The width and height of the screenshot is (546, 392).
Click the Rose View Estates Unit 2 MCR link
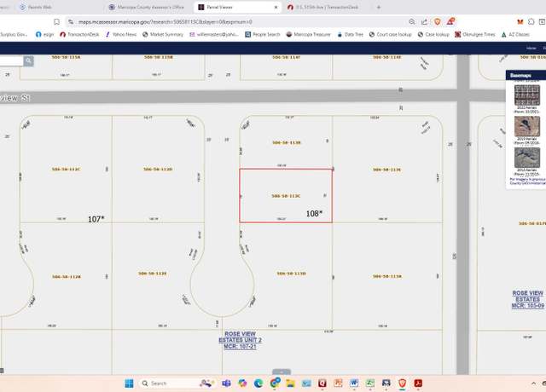[x=240, y=340]
